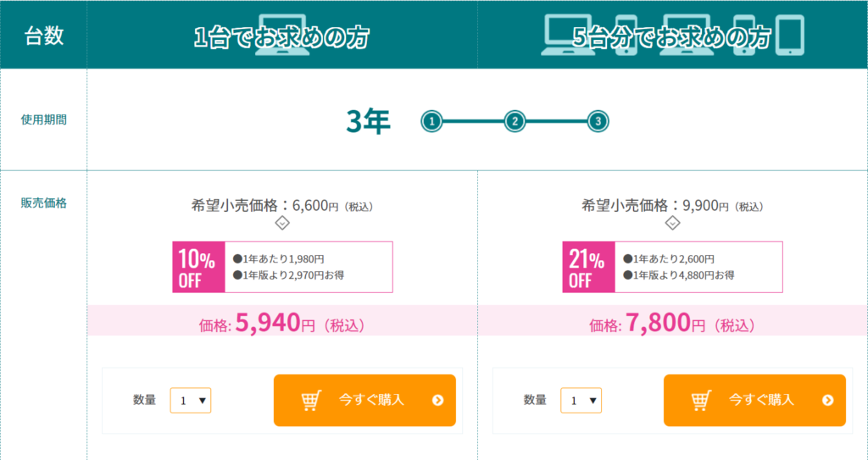Click the 3年 usage period label
The image size is (868, 460).
(368, 121)
